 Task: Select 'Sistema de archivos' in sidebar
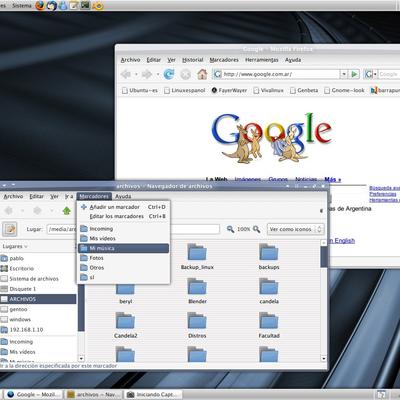(x=29, y=279)
